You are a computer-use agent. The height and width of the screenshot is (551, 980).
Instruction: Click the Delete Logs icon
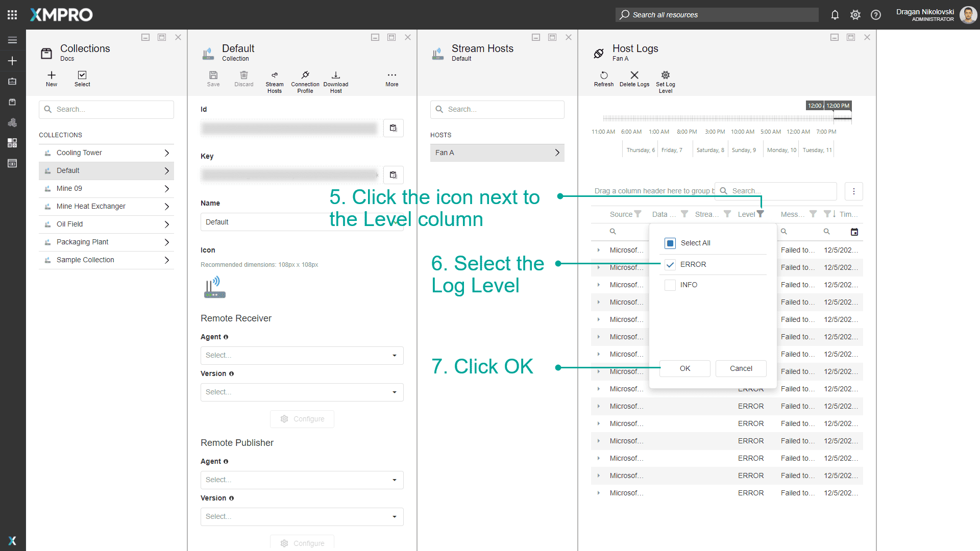click(x=634, y=76)
